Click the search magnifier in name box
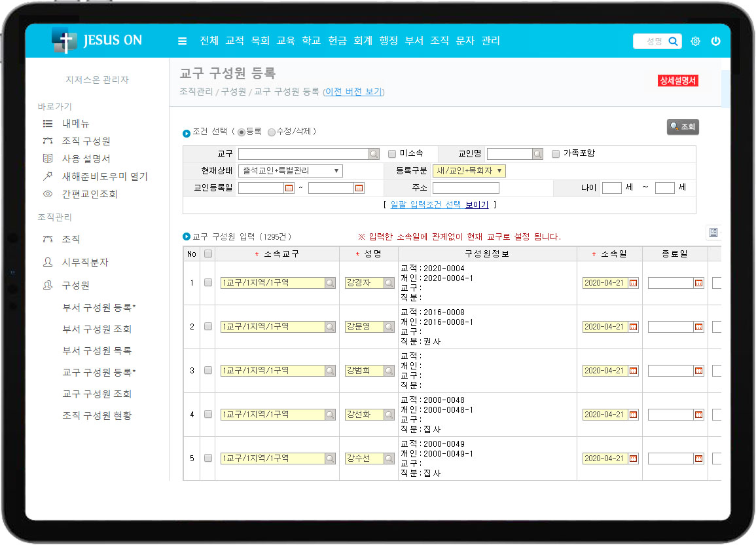 pyautogui.click(x=672, y=41)
